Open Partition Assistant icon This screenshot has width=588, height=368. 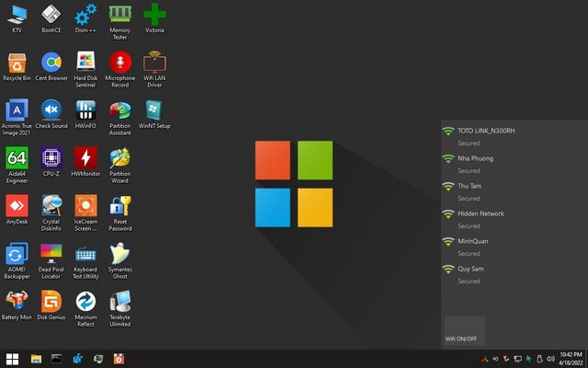tap(120, 118)
